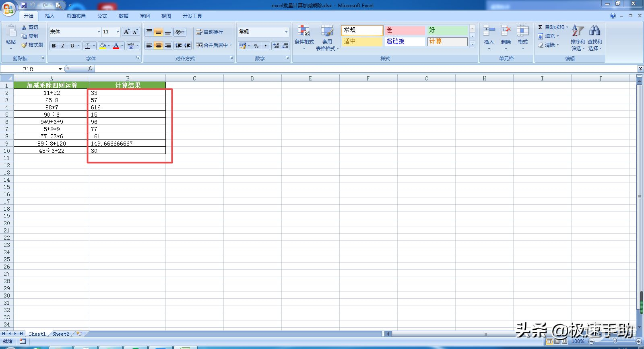This screenshot has height=349, width=644.
Task: Click the percent style icon
Action: [256, 46]
